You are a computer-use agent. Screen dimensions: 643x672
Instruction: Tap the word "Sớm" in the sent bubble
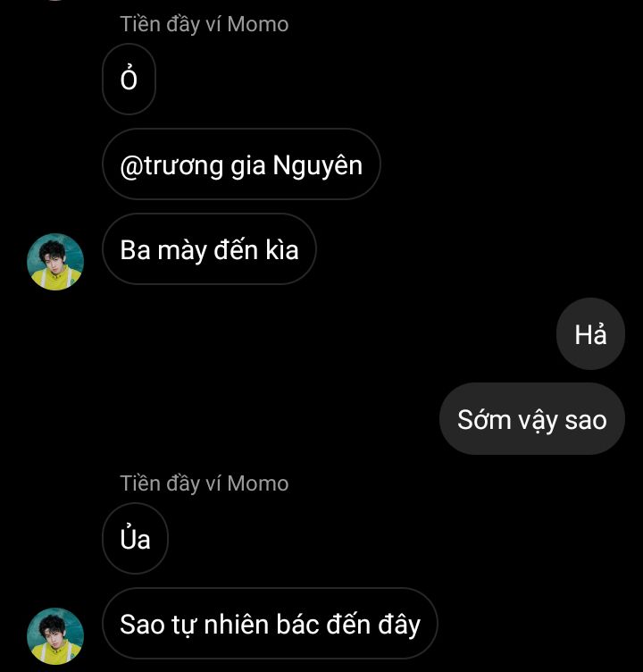tap(484, 419)
